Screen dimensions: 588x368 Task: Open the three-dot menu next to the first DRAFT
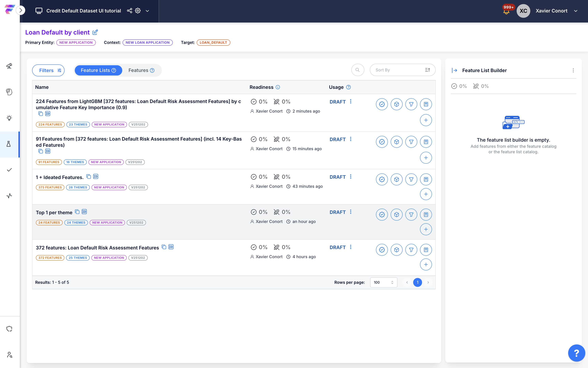point(351,101)
